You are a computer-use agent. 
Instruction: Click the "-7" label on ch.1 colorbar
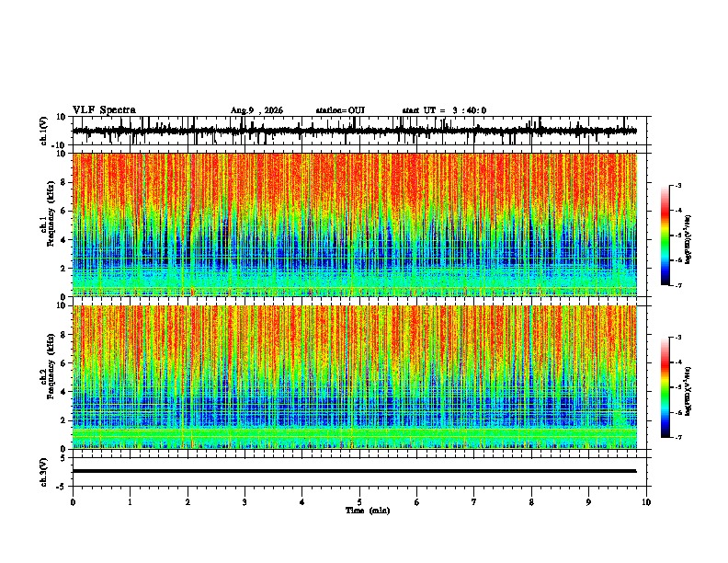coord(678,286)
